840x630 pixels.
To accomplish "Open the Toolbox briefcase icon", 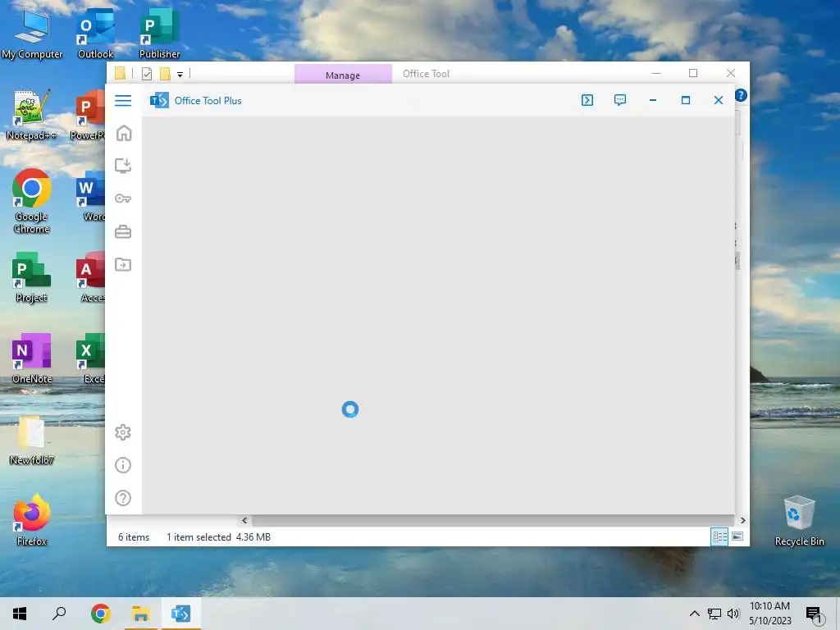I will click(x=123, y=231).
